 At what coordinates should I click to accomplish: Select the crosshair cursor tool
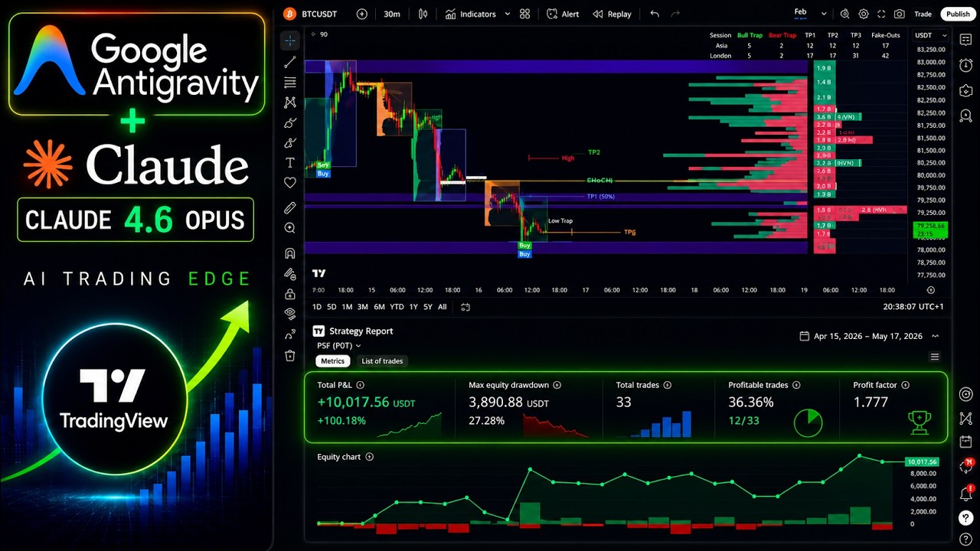pos(290,41)
